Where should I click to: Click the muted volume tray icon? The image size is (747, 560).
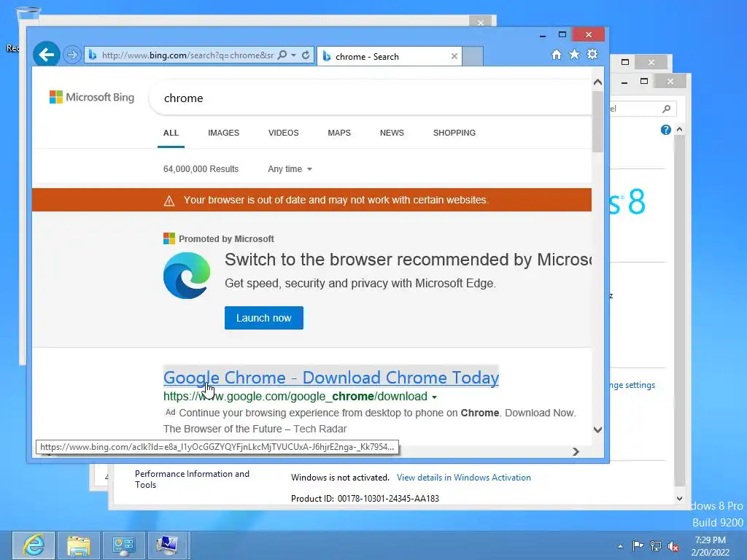(673, 545)
